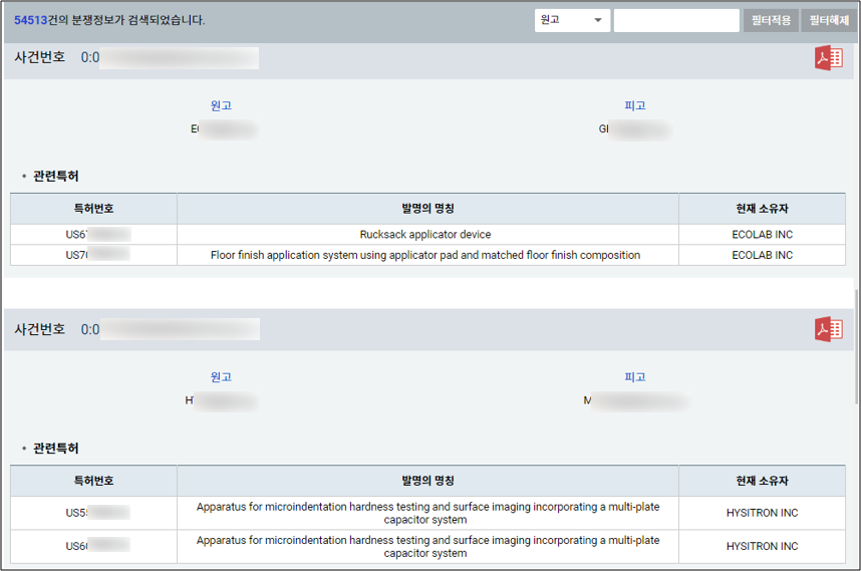Select the Rucksack applicator device patent title
861x571 pixels.
[425, 235]
